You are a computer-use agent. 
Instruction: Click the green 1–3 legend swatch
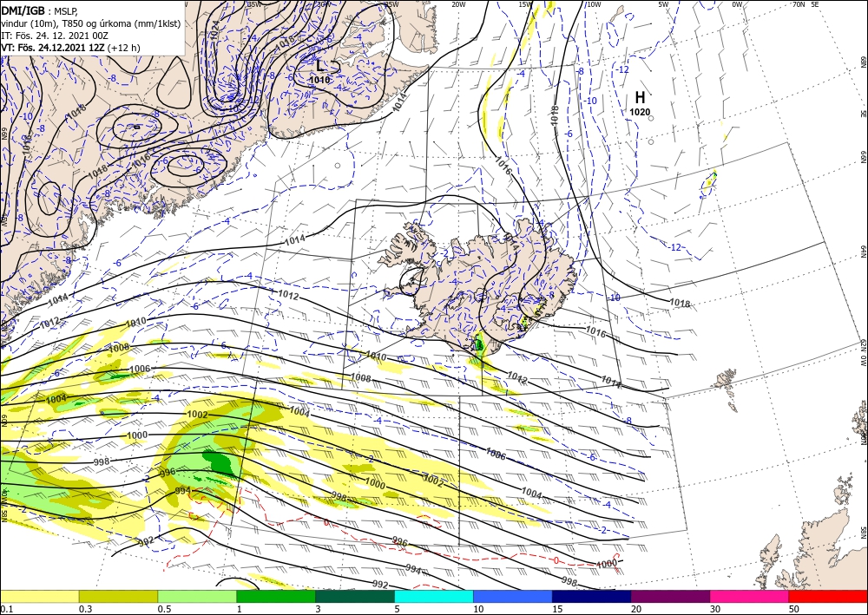coord(276,596)
